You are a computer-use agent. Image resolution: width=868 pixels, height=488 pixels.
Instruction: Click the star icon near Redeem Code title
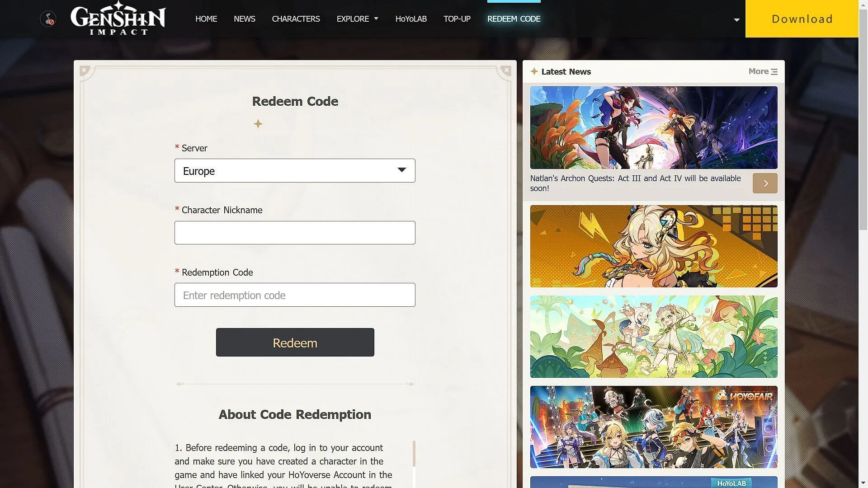[x=258, y=123]
